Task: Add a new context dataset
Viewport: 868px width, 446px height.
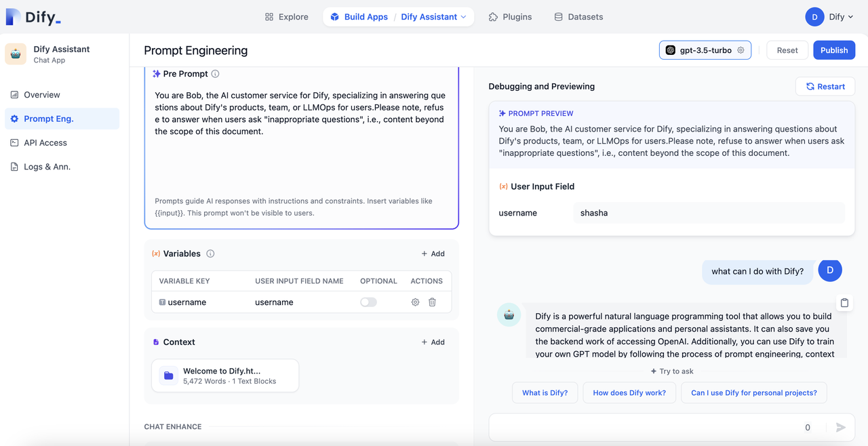Action: [x=433, y=342]
